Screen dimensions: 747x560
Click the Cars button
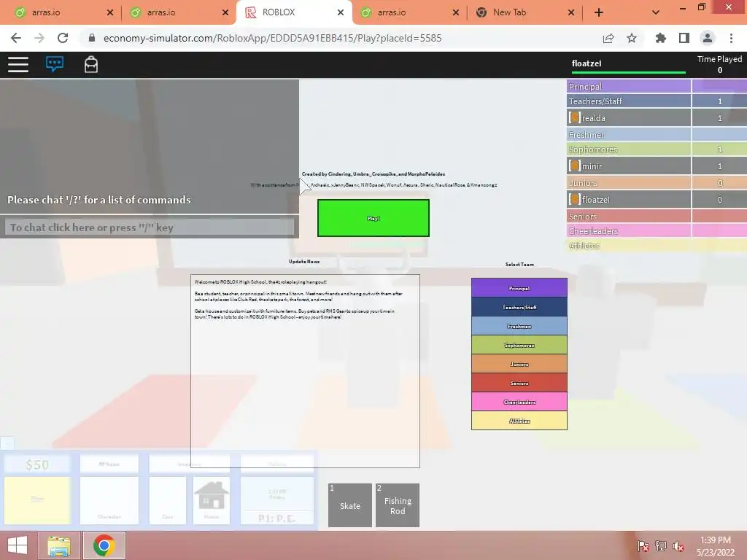168,500
